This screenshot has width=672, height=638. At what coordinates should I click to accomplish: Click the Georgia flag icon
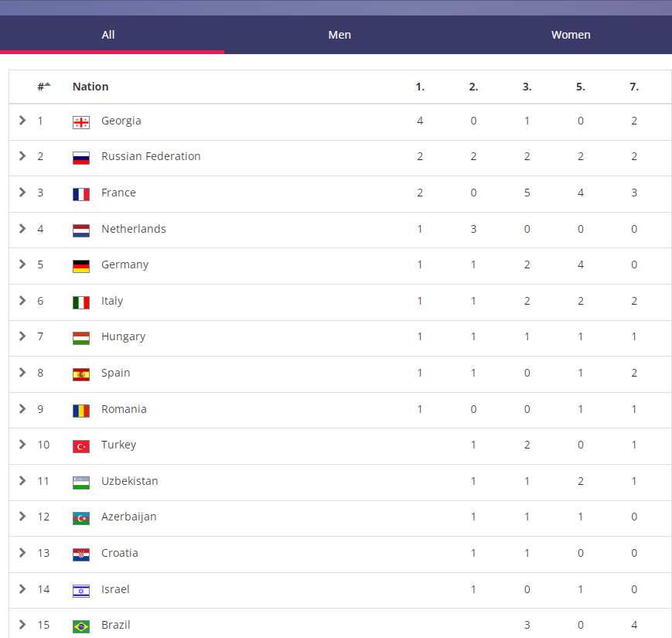point(81,122)
